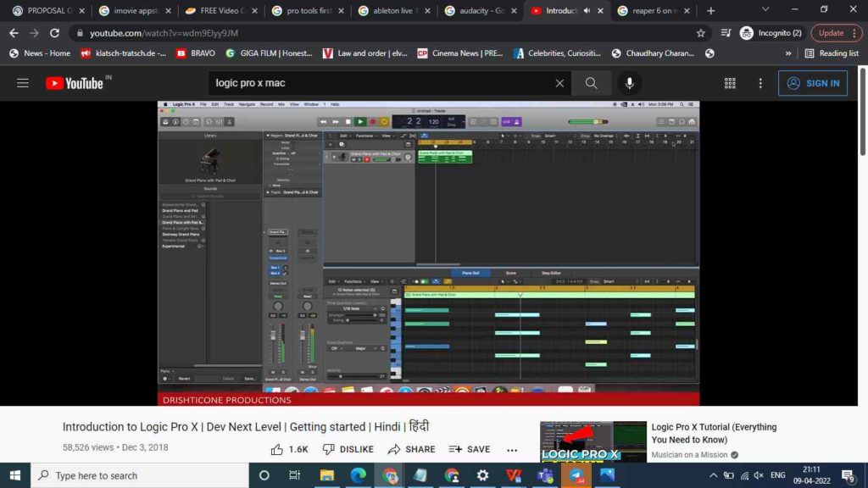Image resolution: width=868 pixels, height=488 pixels.
Task: Click the Stop button in Logic Pro transport
Action: (348, 122)
